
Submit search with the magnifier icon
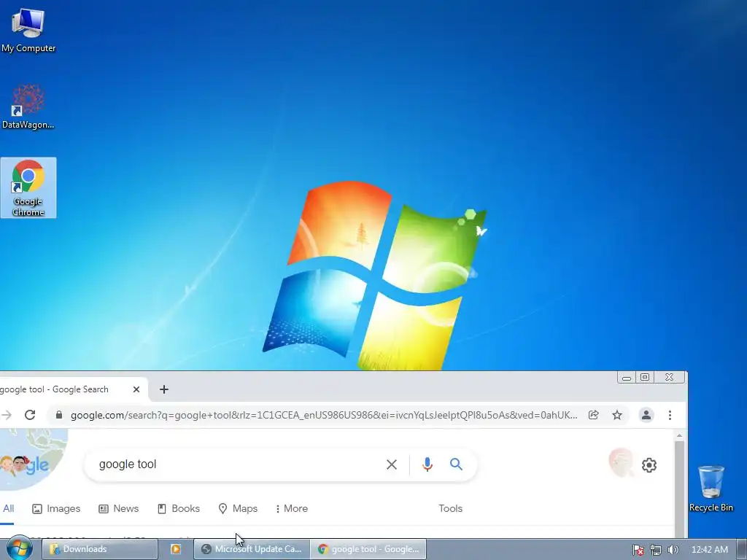[456, 464]
